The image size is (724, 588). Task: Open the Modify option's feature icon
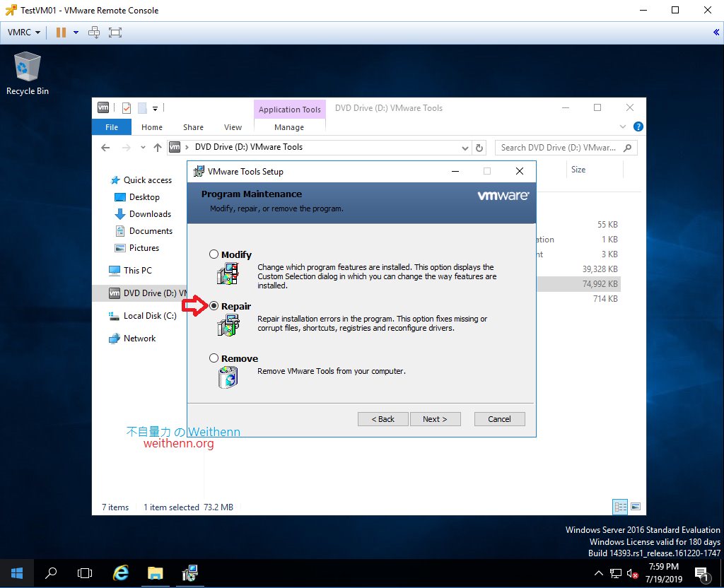(x=229, y=273)
